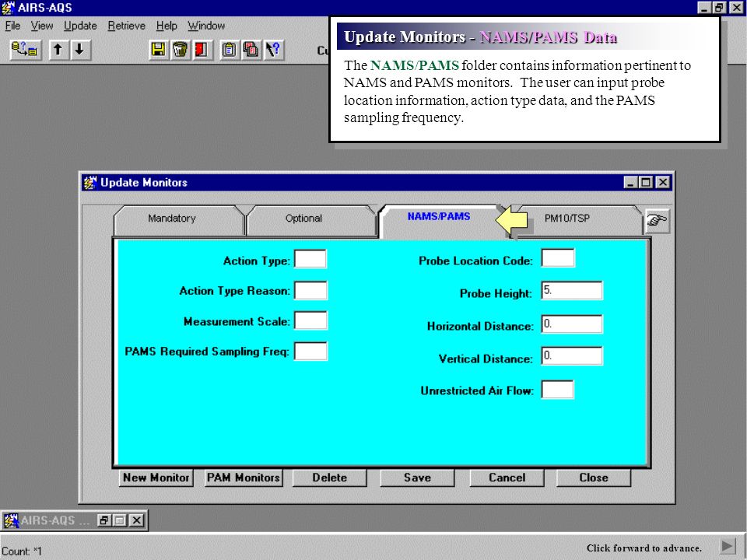Click the up arrow toolbar button
Viewport: 747px width, 560px height.
pyautogui.click(x=58, y=50)
